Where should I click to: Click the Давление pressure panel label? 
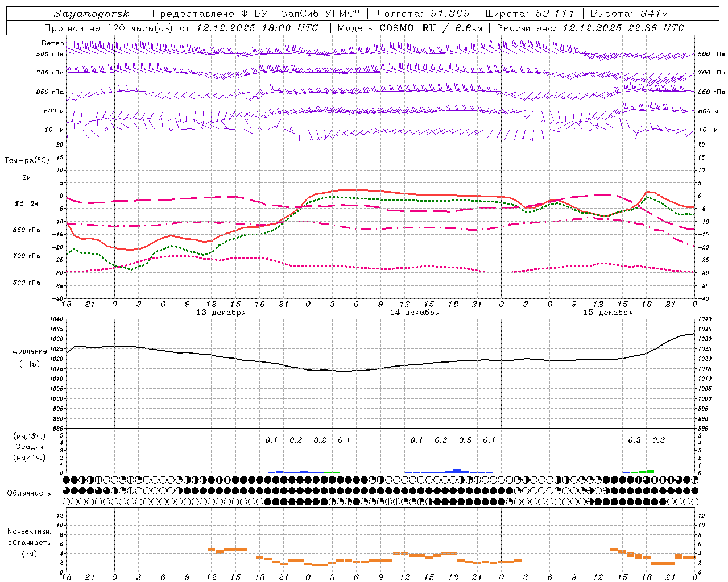point(30,351)
